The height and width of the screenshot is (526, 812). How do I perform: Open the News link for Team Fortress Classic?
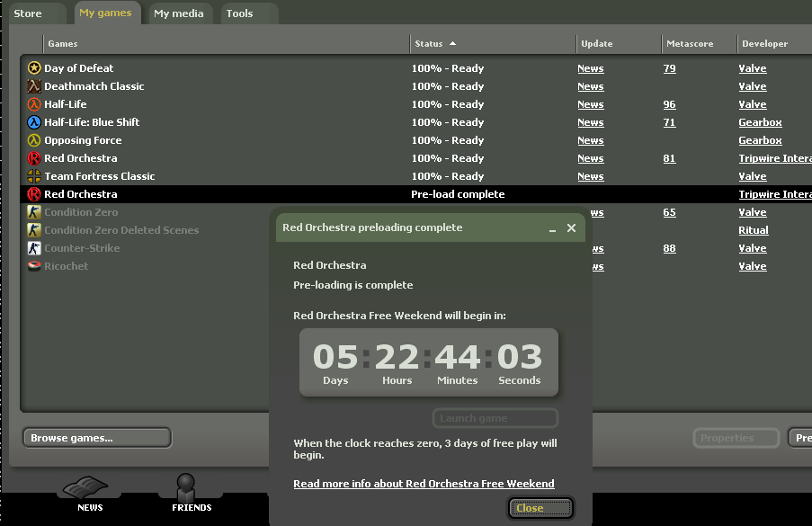click(x=591, y=176)
